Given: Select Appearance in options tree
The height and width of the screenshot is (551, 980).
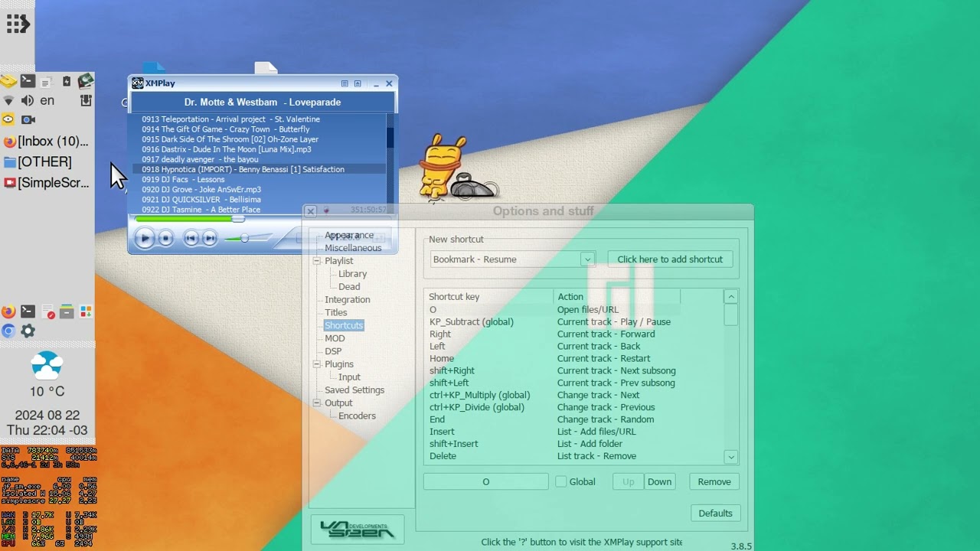Looking at the screenshot, I should click(x=349, y=235).
